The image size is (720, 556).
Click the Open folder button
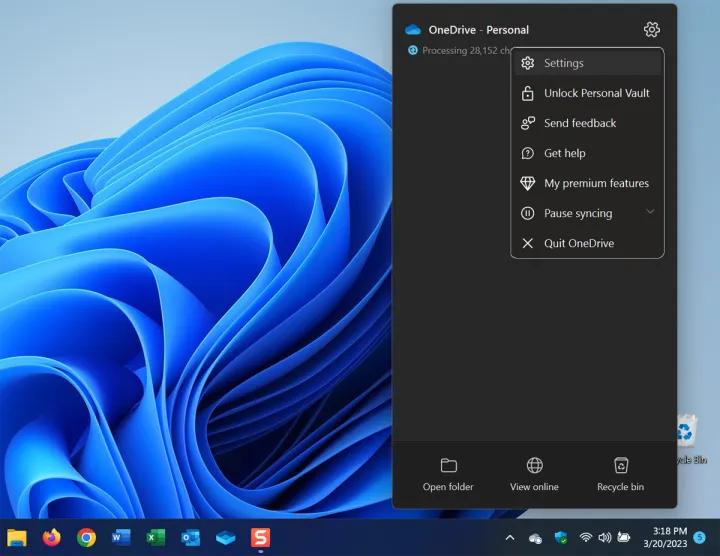[x=448, y=474]
